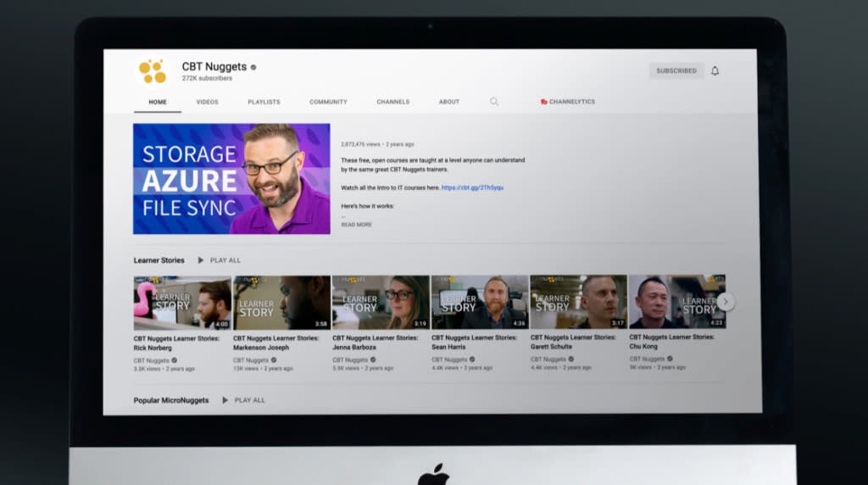Switch to the Videos tab
This screenshot has height=485, width=868.
(207, 102)
